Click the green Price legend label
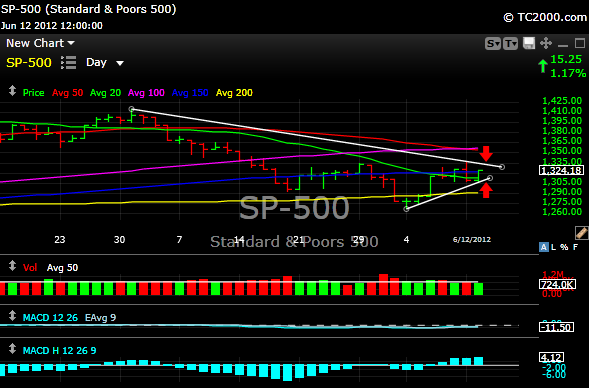Screen dimensions: 589x388 [33, 93]
